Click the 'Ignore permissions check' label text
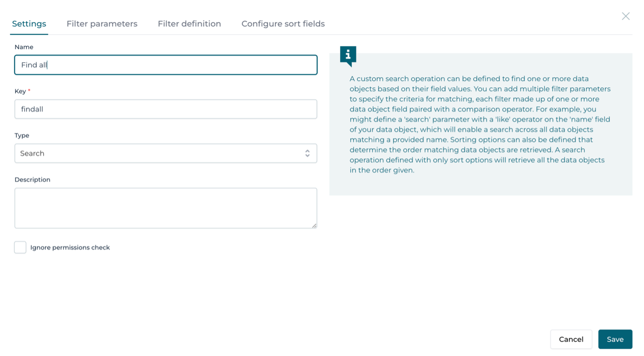 70,248
